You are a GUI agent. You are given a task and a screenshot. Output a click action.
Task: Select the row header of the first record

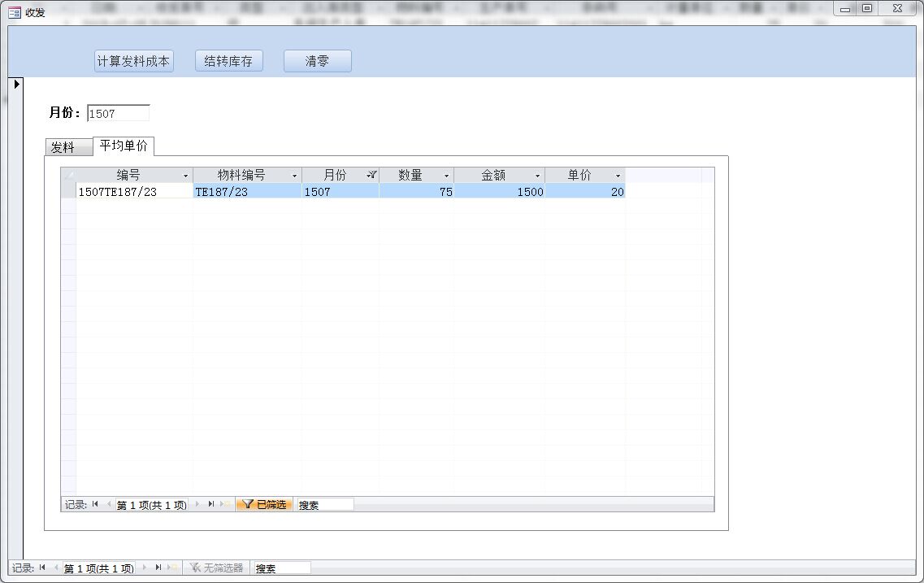68,192
